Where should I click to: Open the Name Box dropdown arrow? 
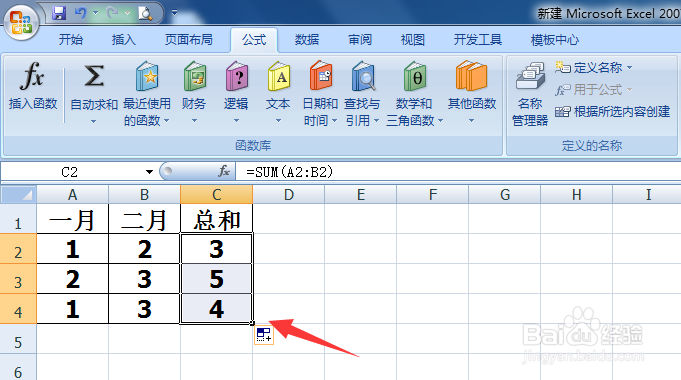(149, 172)
